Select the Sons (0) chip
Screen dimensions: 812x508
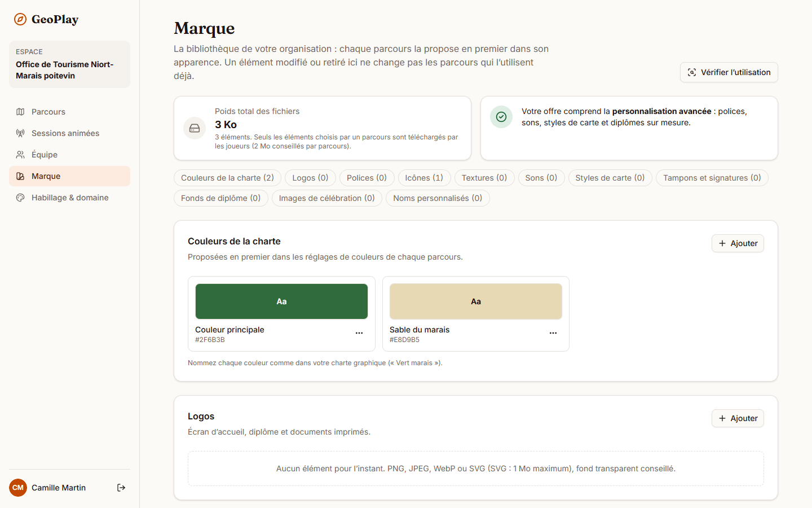pyautogui.click(x=541, y=178)
